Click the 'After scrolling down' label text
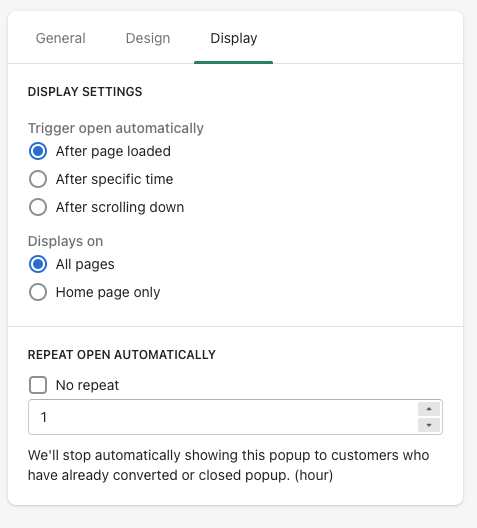 pyautogui.click(x=120, y=207)
